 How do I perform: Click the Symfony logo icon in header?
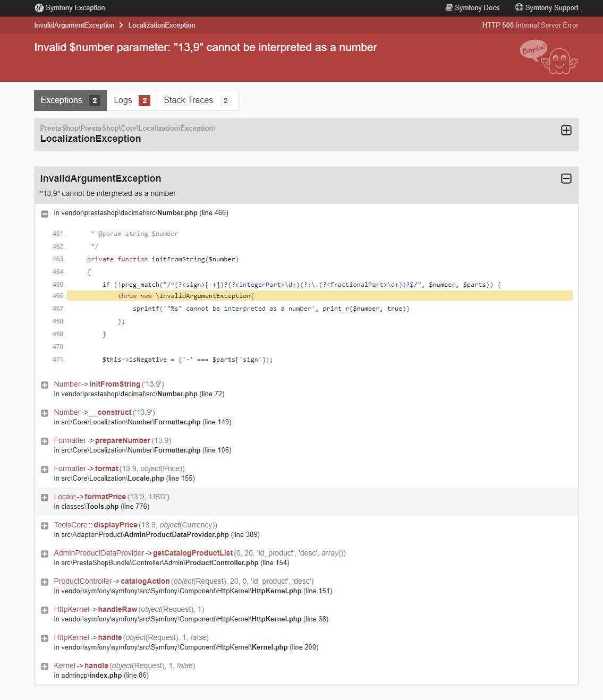[39, 8]
